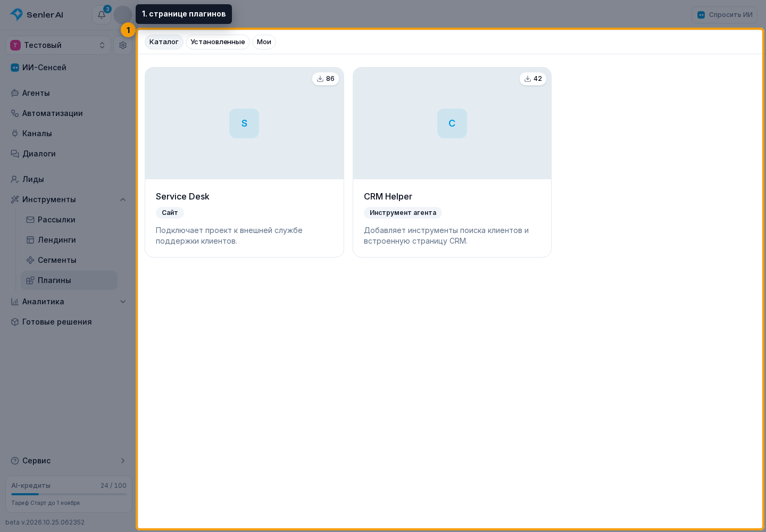Screen dimensions: 766x532
Task: Click the beta version label
Action: (x=45, y=522)
